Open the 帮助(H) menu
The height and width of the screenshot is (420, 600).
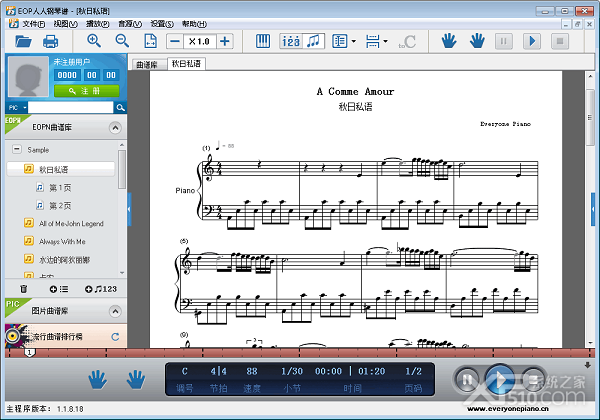(x=194, y=24)
